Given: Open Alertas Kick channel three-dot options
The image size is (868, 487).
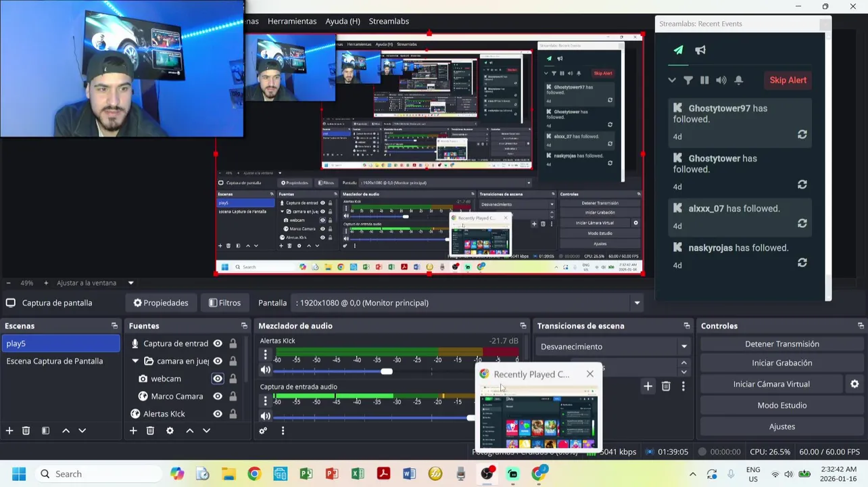Looking at the screenshot, I should [265, 354].
